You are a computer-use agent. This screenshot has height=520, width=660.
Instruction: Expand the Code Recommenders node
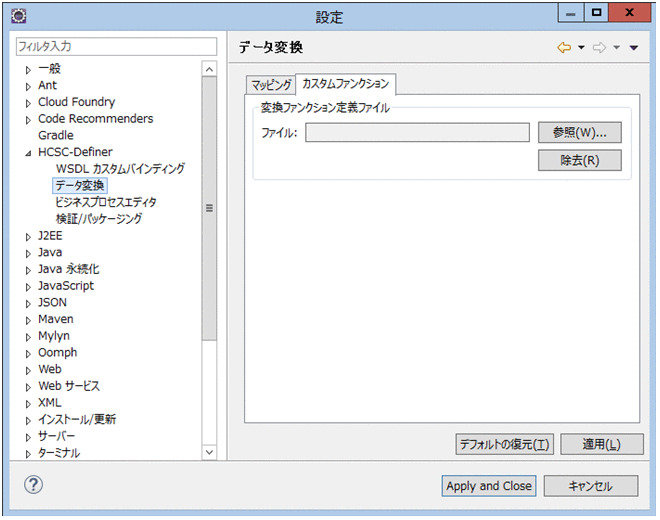tap(28, 120)
